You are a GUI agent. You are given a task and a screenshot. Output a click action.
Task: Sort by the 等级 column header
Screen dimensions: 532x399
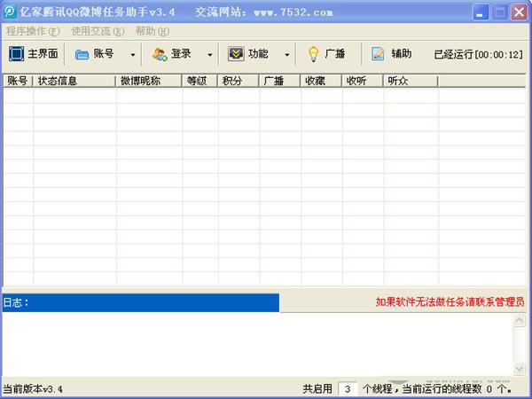(199, 81)
